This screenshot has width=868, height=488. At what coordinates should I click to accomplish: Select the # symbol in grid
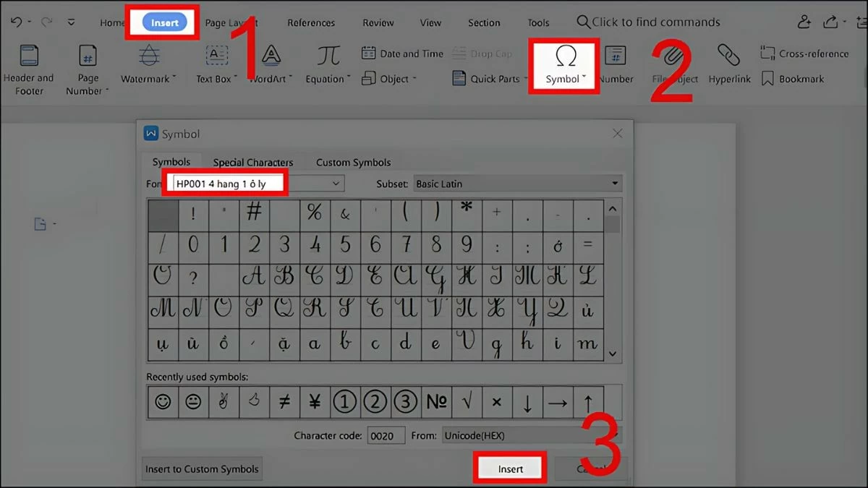[x=254, y=214]
